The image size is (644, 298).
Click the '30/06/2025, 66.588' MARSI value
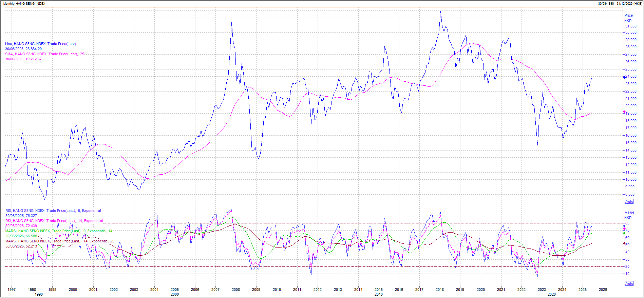pos(21,236)
